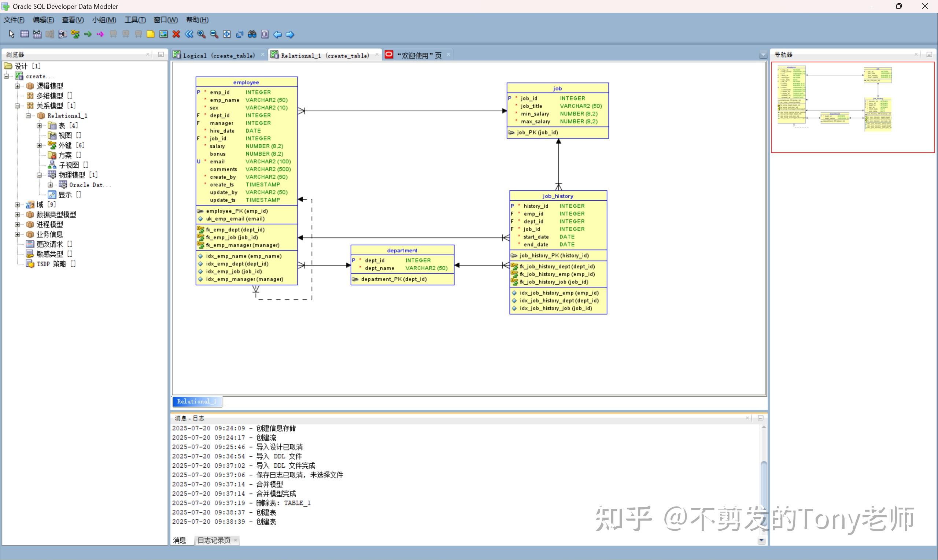Minimize the 浏览器 panel with its minimize control
This screenshot has width=938, height=560.
pyautogui.click(x=161, y=54)
